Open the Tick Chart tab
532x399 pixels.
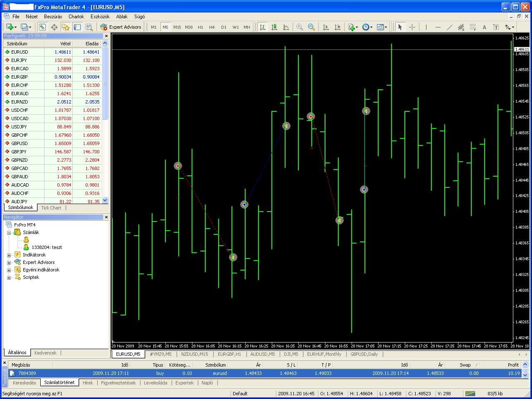pos(51,208)
